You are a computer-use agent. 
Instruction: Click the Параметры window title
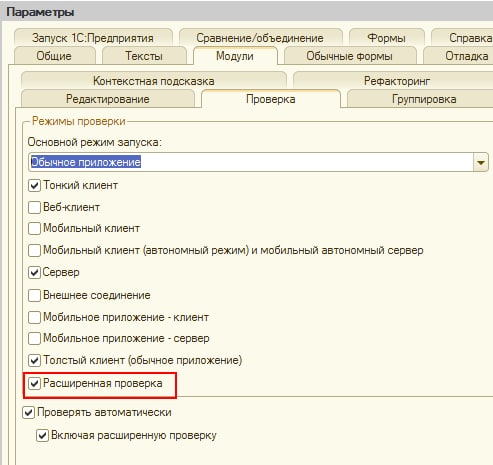click(x=40, y=12)
